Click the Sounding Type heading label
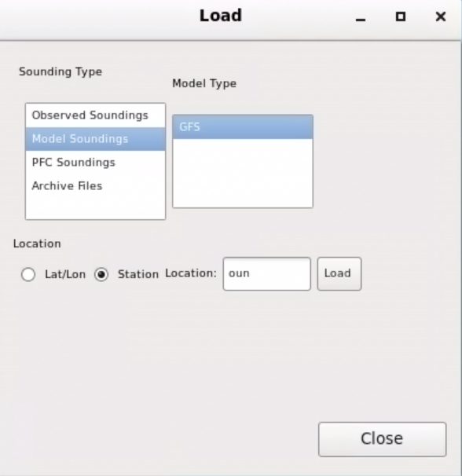The width and height of the screenshot is (462, 476). coord(60,72)
